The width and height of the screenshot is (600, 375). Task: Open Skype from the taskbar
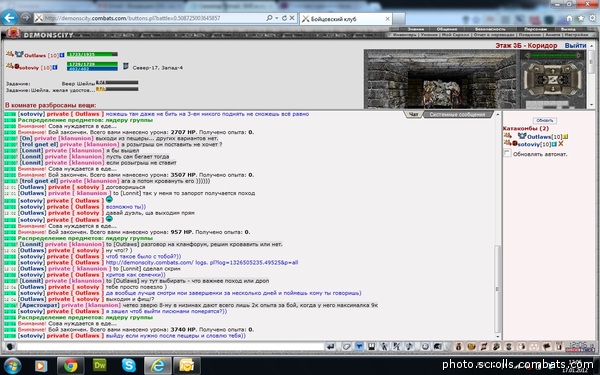[129, 365]
